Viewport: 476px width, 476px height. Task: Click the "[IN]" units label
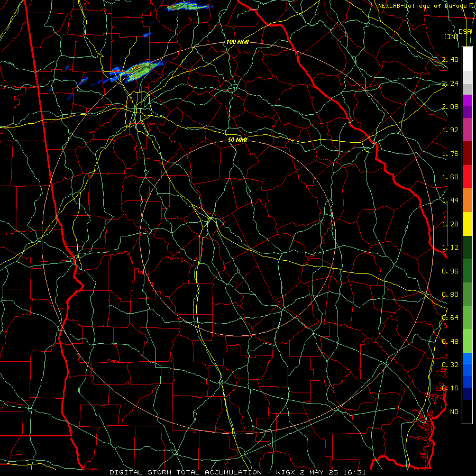click(x=451, y=36)
